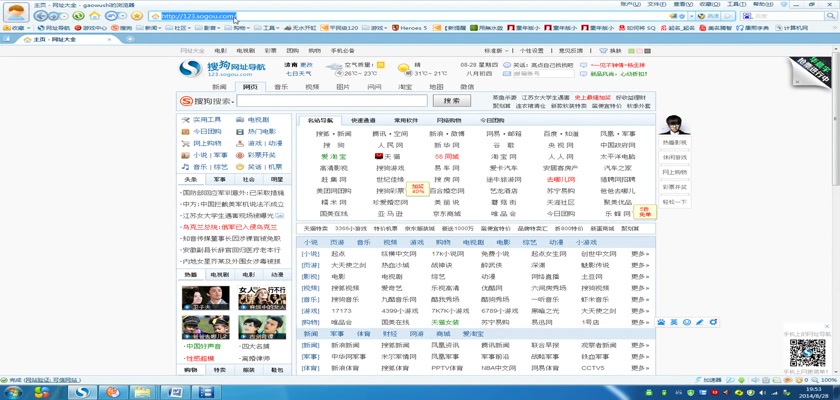
Task: Open the 京东商城 link
Action: tap(446, 214)
